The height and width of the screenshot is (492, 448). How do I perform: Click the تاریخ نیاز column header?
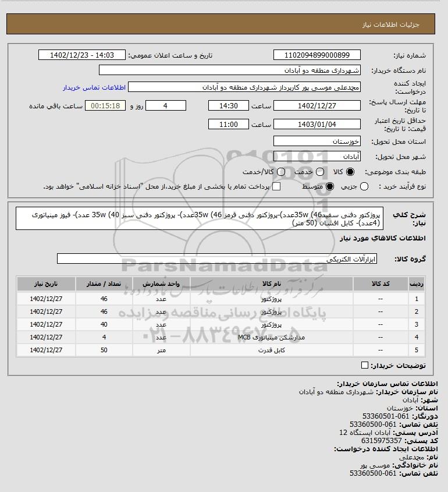pos(46,284)
